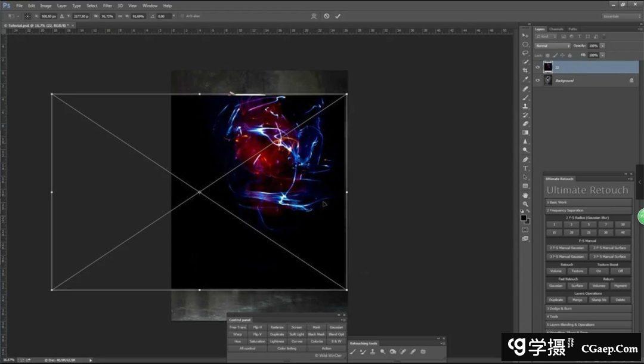Viewport: 644px width, 364px height.
Task: Open the Normal blend mode dropdown
Action: click(x=553, y=46)
